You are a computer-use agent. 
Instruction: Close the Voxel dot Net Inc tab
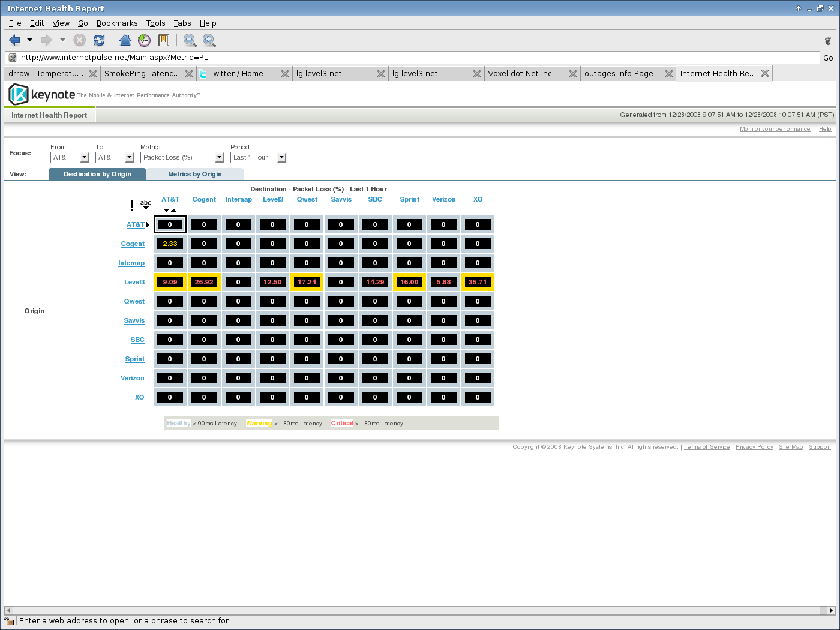click(x=573, y=74)
